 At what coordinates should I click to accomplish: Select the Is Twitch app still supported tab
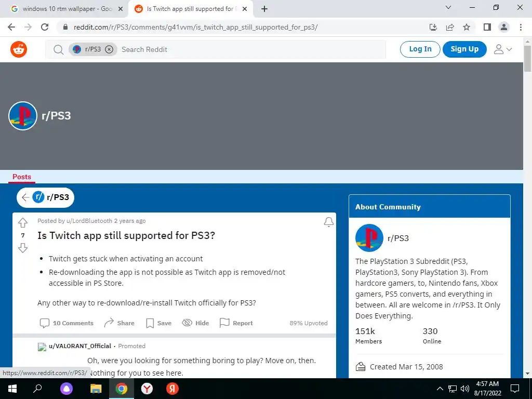point(190,9)
